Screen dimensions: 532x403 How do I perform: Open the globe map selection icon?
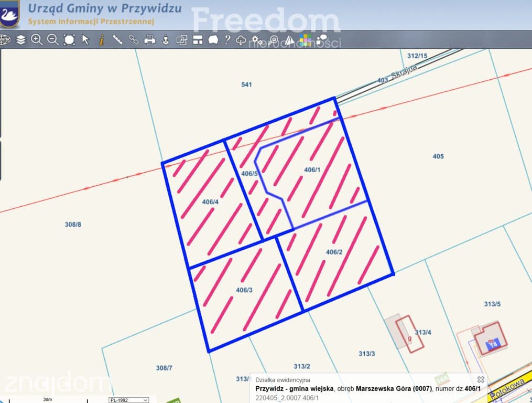[5, 40]
